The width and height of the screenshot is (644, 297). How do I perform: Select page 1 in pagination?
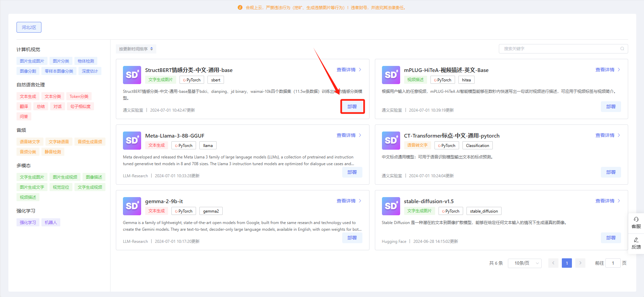(567, 263)
